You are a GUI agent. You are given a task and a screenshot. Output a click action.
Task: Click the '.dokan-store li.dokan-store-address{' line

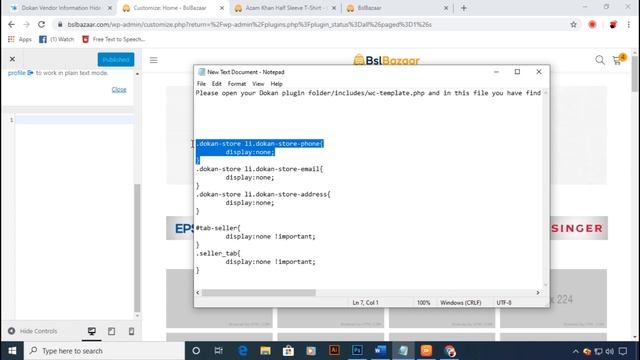(263, 194)
